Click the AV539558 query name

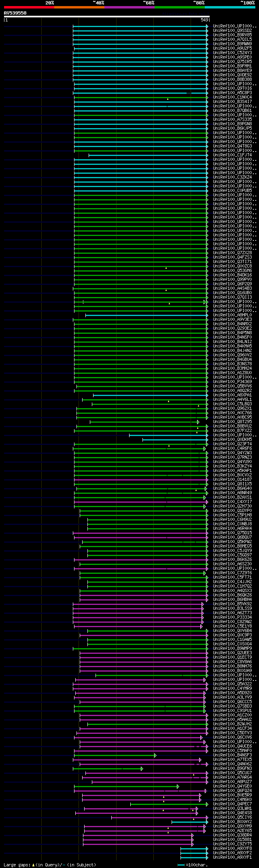click(x=15, y=13)
